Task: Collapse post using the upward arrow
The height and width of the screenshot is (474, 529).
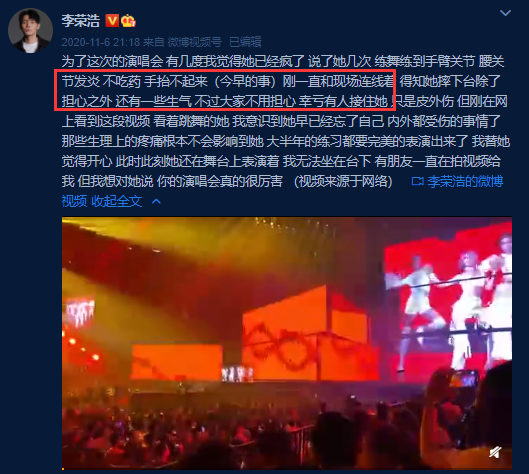Action: click(156, 201)
